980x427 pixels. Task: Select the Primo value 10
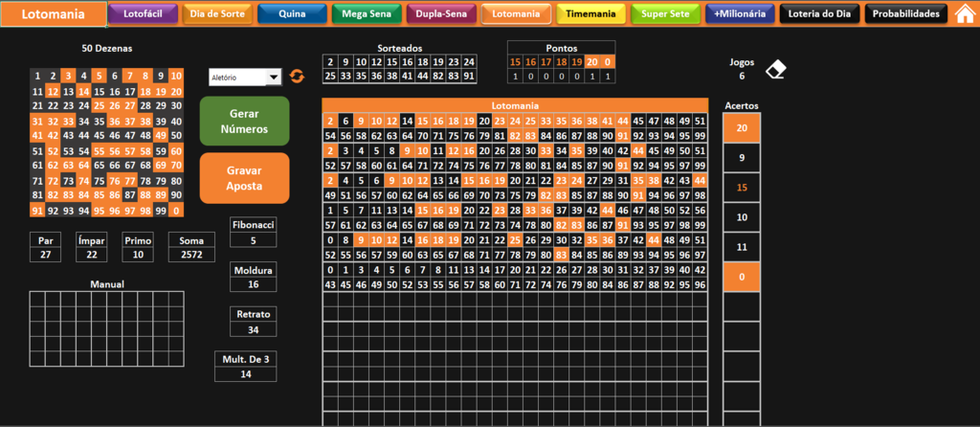(x=138, y=255)
